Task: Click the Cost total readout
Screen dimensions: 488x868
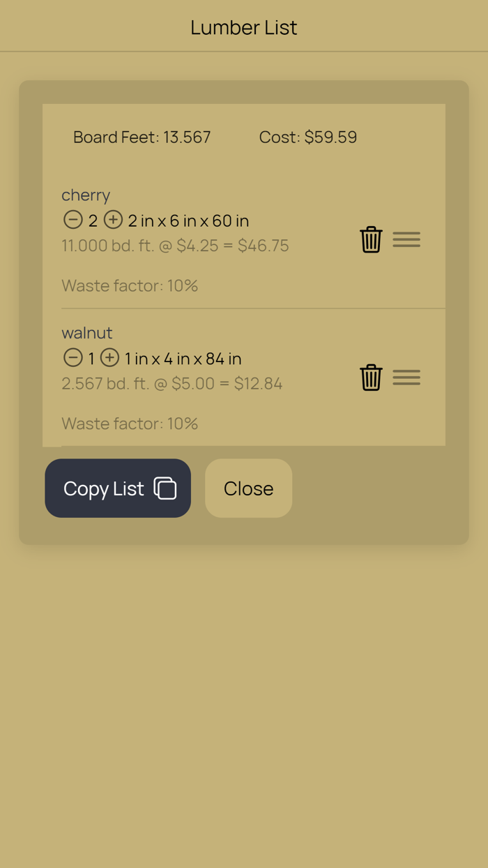Action: point(308,137)
